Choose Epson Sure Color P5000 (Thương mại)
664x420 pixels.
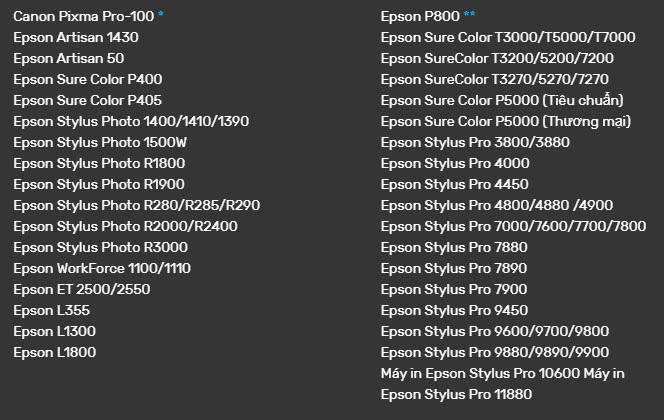click(505, 121)
